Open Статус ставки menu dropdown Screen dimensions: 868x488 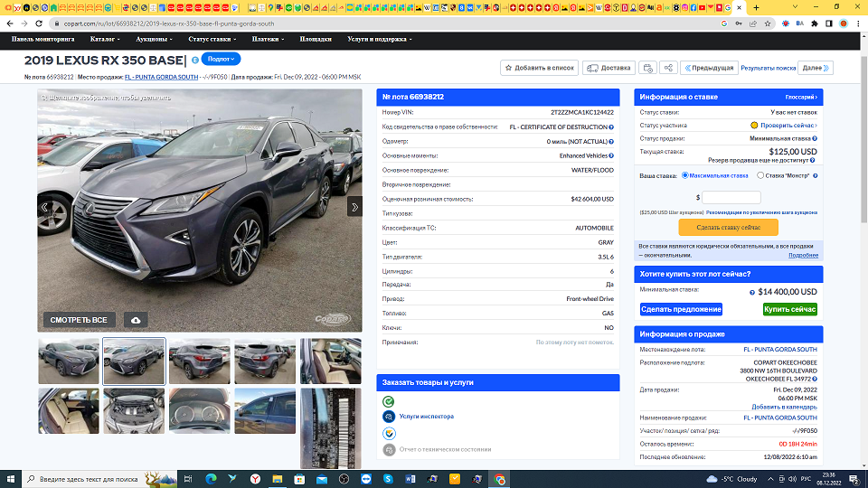click(212, 39)
